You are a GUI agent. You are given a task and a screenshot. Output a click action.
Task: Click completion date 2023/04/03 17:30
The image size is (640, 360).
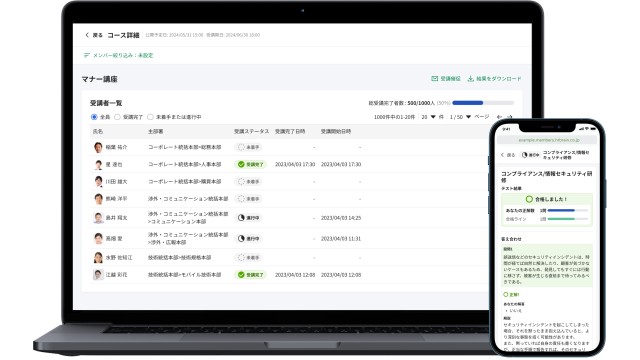[295, 164]
